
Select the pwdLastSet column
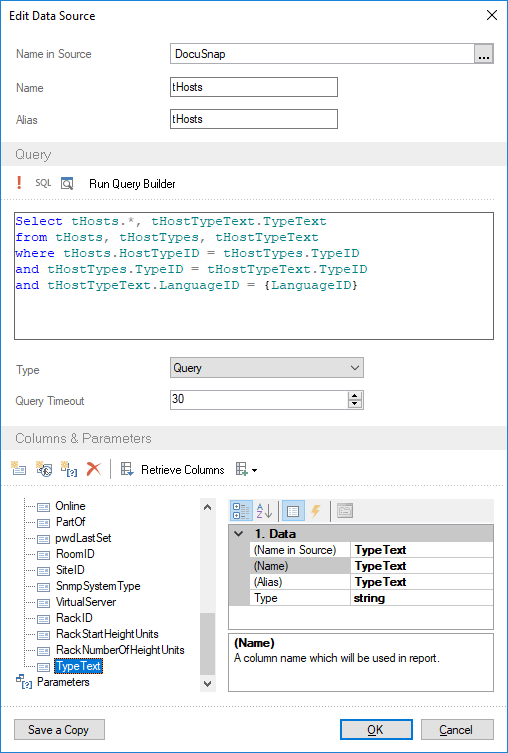[83, 538]
